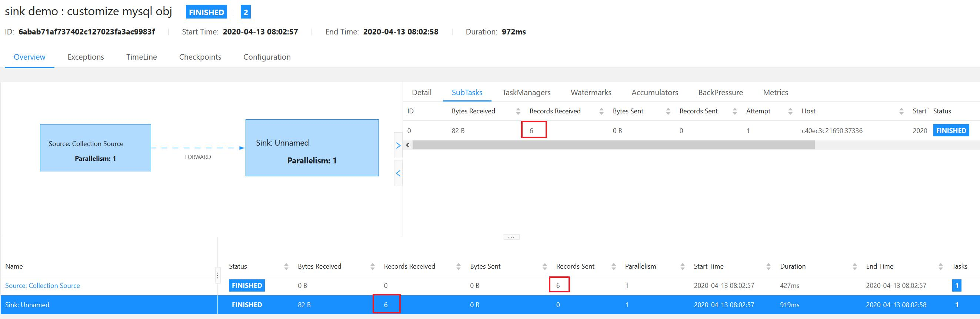Click the Duration value 972ms

pyautogui.click(x=514, y=32)
